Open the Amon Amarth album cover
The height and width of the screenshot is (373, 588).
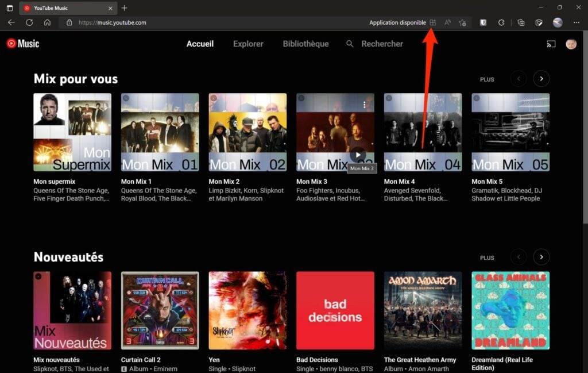tap(423, 310)
